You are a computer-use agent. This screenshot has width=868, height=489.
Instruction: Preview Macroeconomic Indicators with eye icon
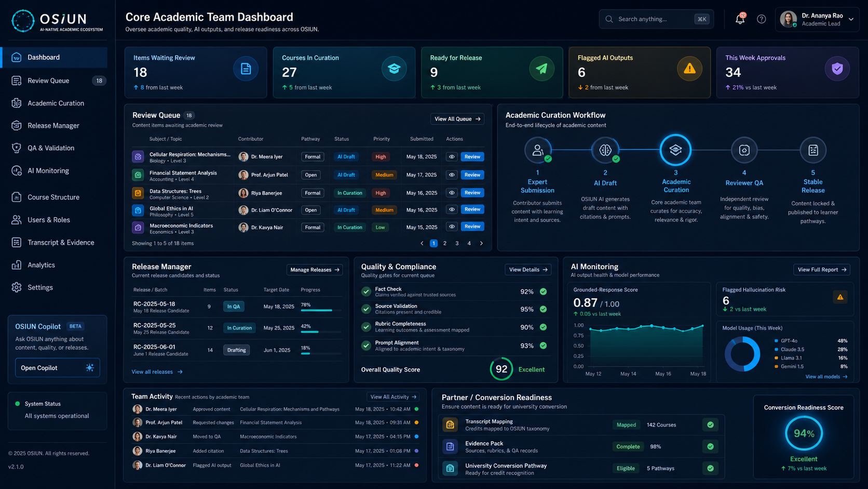452,227
